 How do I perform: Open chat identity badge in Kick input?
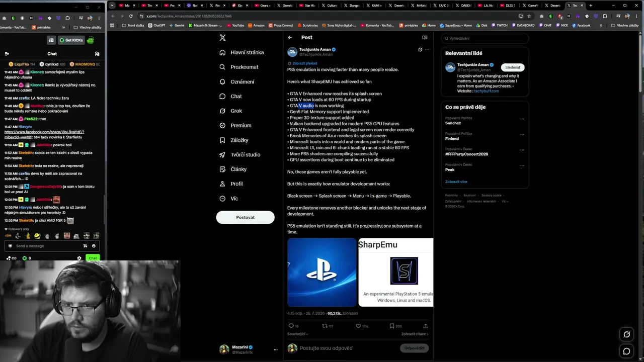click(10, 246)
